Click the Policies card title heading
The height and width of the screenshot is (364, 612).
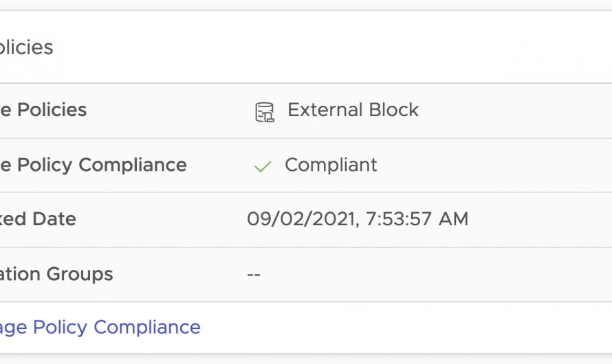tap(26, 47)
